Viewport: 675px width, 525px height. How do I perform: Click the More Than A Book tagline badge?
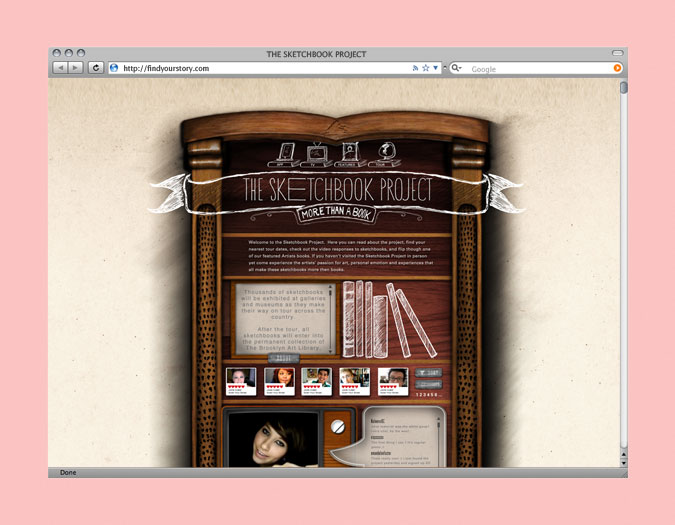coord(336,214)
